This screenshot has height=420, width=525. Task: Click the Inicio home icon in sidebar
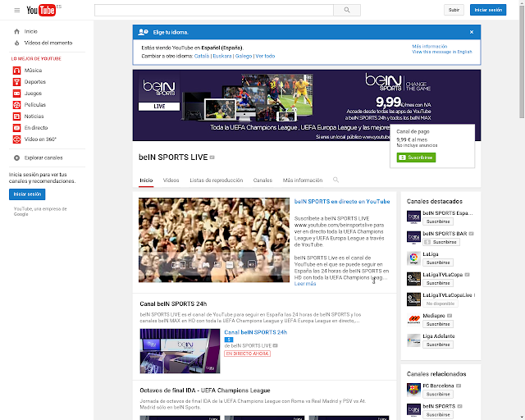tap(16, 31)
